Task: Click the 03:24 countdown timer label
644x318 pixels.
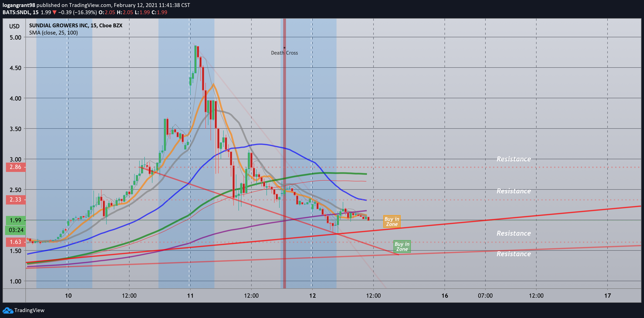Action: click(x=15, y=230)
